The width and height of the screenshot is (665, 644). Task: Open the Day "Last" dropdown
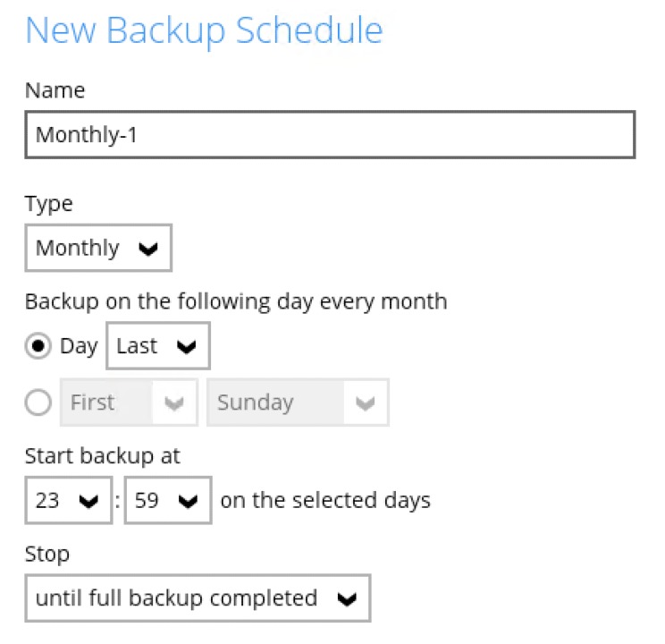click(157, 347)
